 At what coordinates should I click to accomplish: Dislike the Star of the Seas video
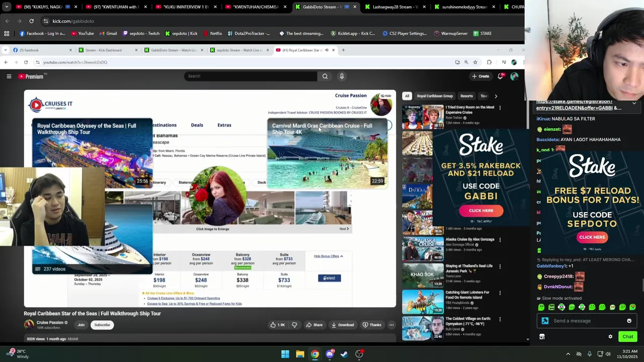tap(294, 325)
